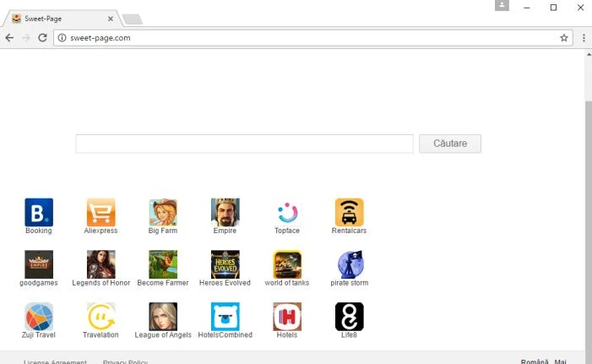View site information icon in address bar

[62, 38]
